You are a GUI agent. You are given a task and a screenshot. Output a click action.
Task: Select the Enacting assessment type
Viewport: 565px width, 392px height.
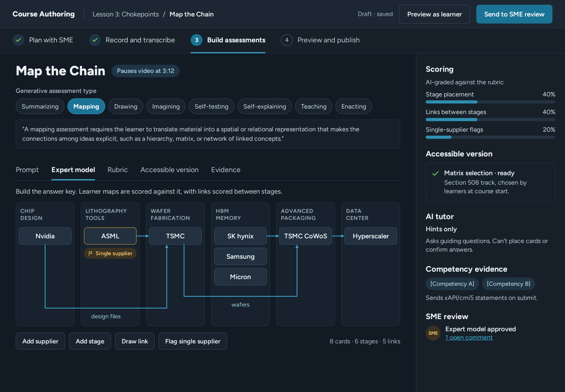(354, 106)
